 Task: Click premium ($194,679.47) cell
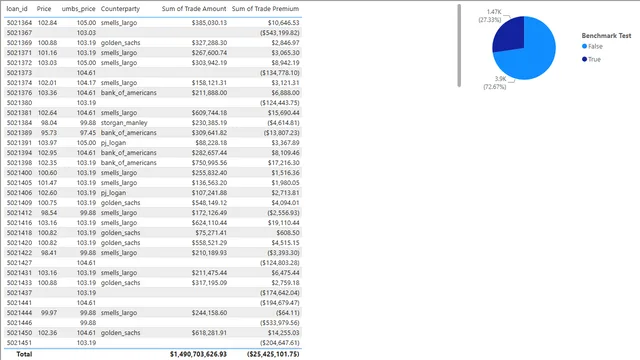tap(280, 303)
